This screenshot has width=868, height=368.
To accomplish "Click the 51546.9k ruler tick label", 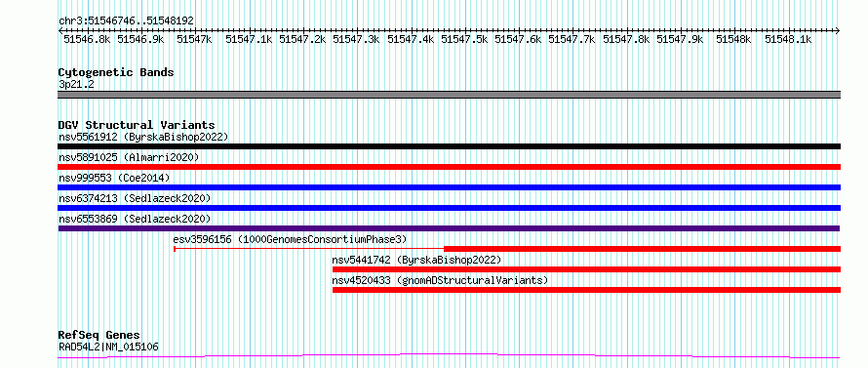I will click(x=141, y=39).
